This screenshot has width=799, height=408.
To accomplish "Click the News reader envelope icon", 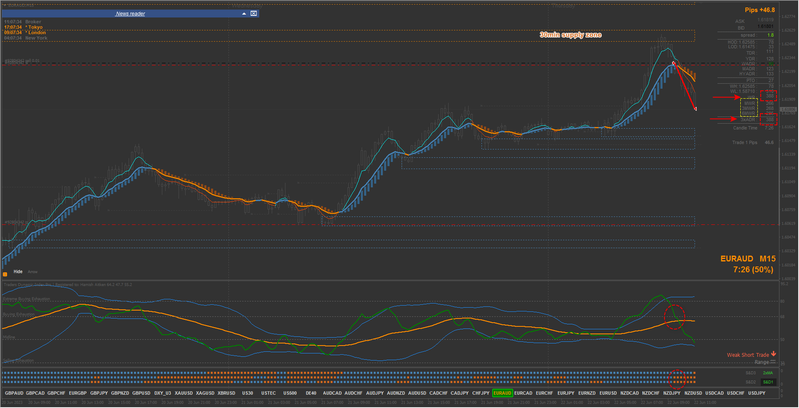I will (253, 14).
